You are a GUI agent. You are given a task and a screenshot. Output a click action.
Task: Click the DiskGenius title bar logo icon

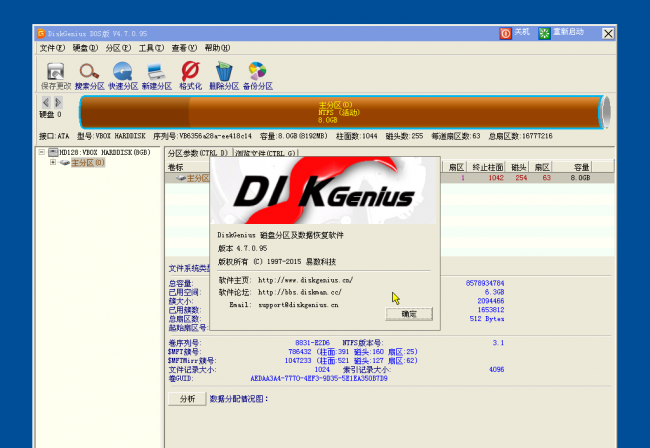pyautogui.click(x=41, y=33)
